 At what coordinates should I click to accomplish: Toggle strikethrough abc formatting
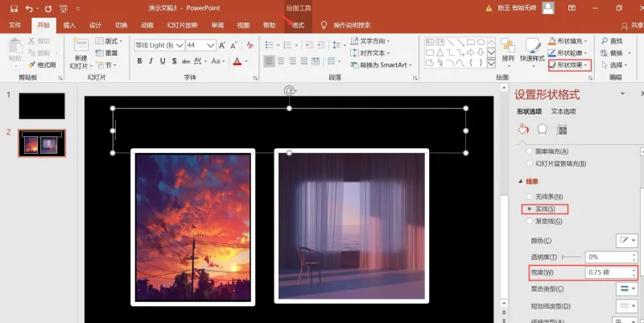[186, 61]
